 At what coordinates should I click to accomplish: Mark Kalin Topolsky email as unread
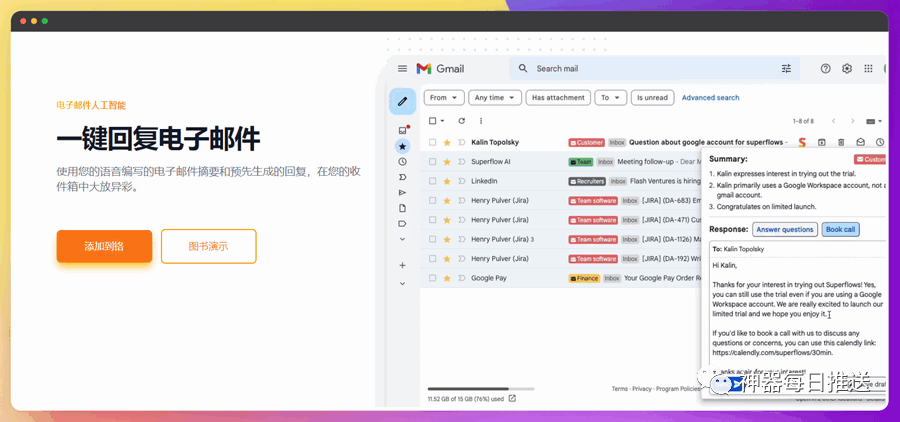tap(860, 142)
